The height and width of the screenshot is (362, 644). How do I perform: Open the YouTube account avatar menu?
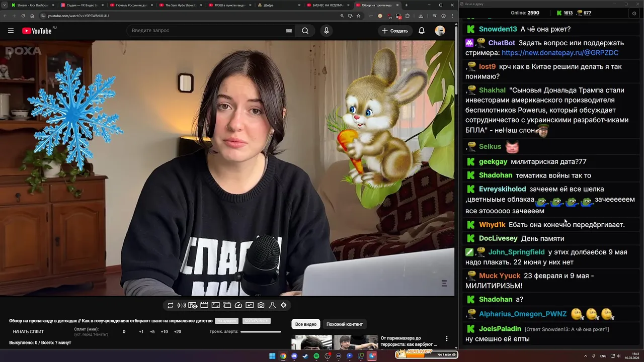pyautogui.click(x=440, y=31)
